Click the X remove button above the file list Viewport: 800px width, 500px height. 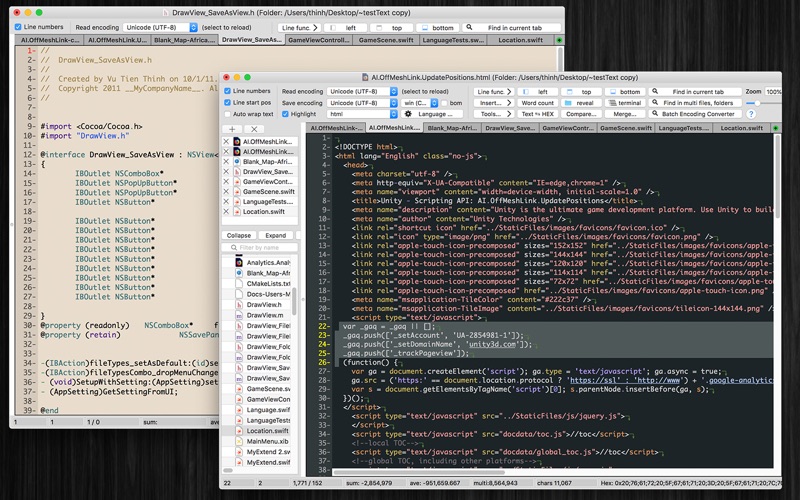click(256, 129)
